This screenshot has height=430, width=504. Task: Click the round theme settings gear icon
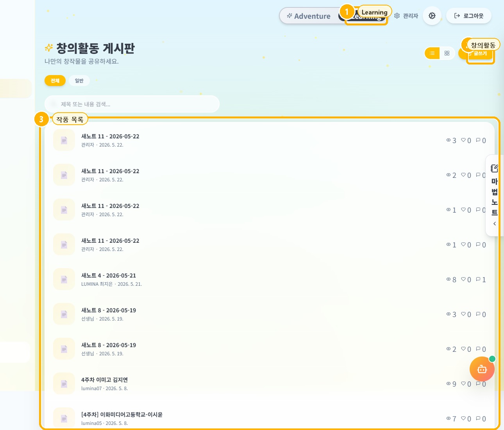(432, 16)
